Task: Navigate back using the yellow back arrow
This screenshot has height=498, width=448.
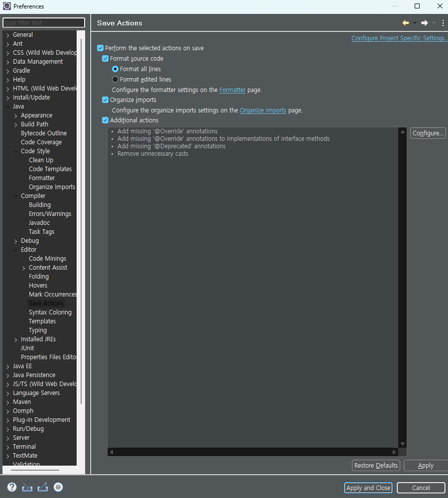Action: tap(405, 22)
